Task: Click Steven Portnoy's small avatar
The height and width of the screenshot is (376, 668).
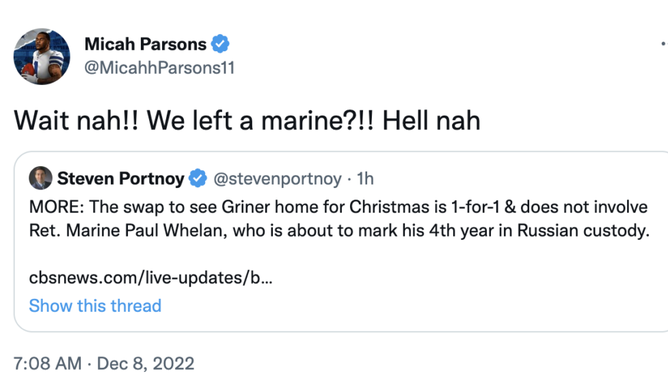Action: pos(40,178)
